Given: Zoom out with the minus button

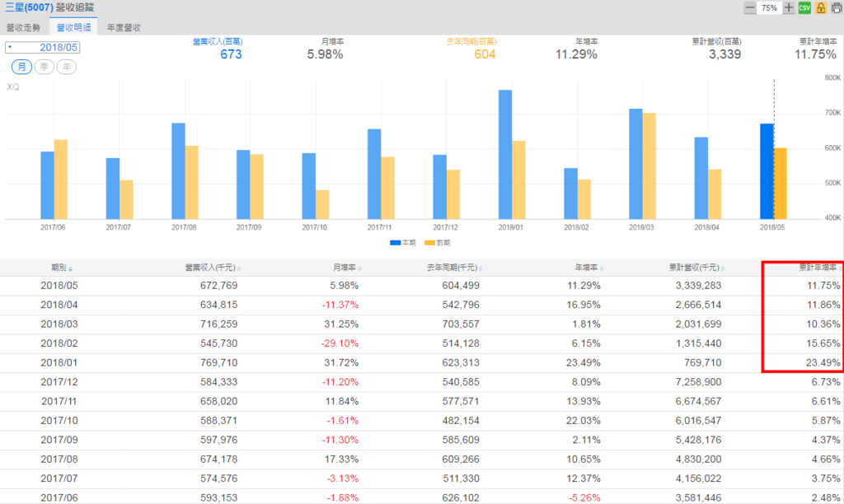Looking at the screenshot, I should (x=750, y=8).
